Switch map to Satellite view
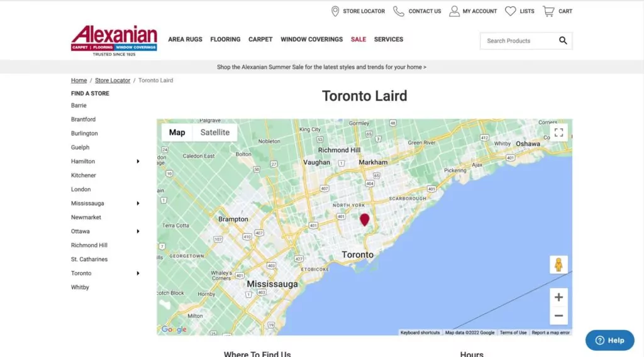The width and height of the screenshot is (644, 357). click(215, 133)
